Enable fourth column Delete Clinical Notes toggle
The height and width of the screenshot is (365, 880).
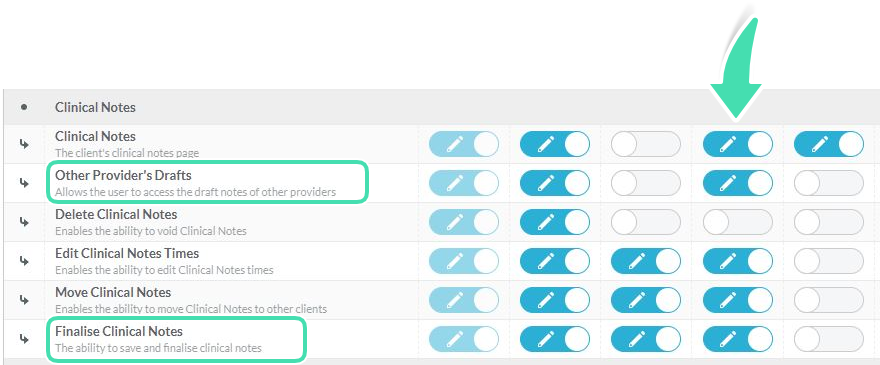click(737, 222)
